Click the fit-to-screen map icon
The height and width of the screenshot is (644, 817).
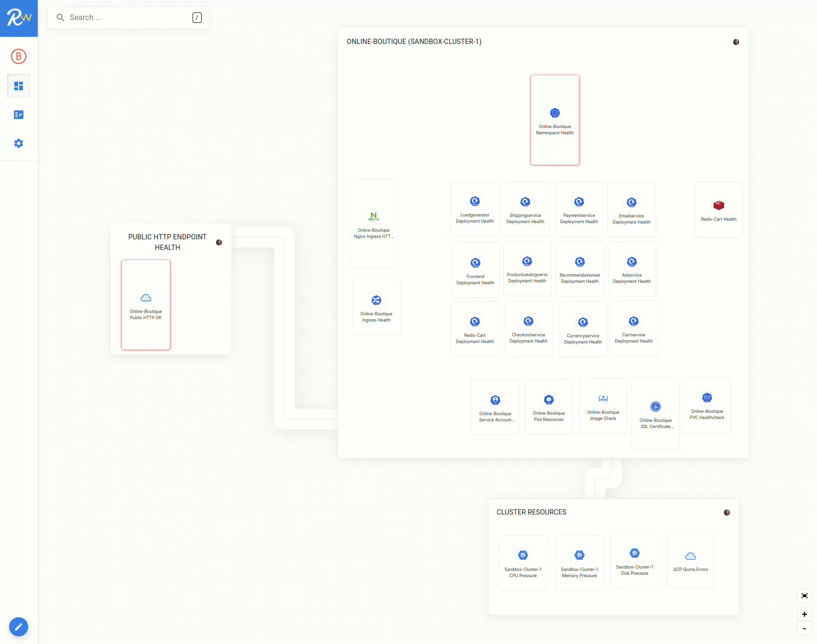coord(805,596)
